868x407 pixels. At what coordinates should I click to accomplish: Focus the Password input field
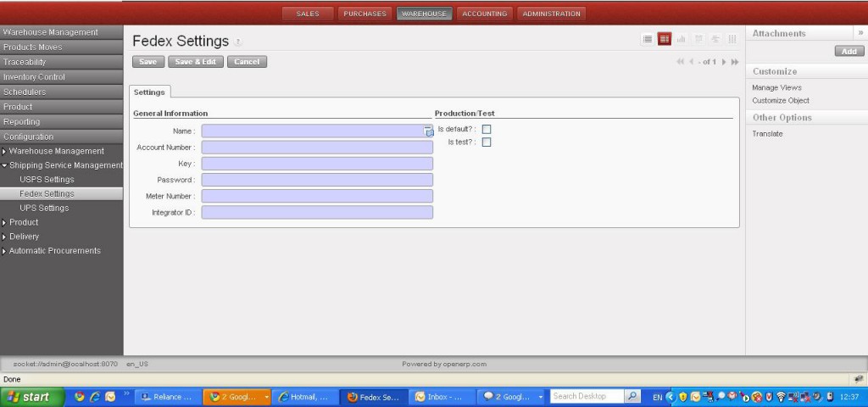[x=317, y=180]
